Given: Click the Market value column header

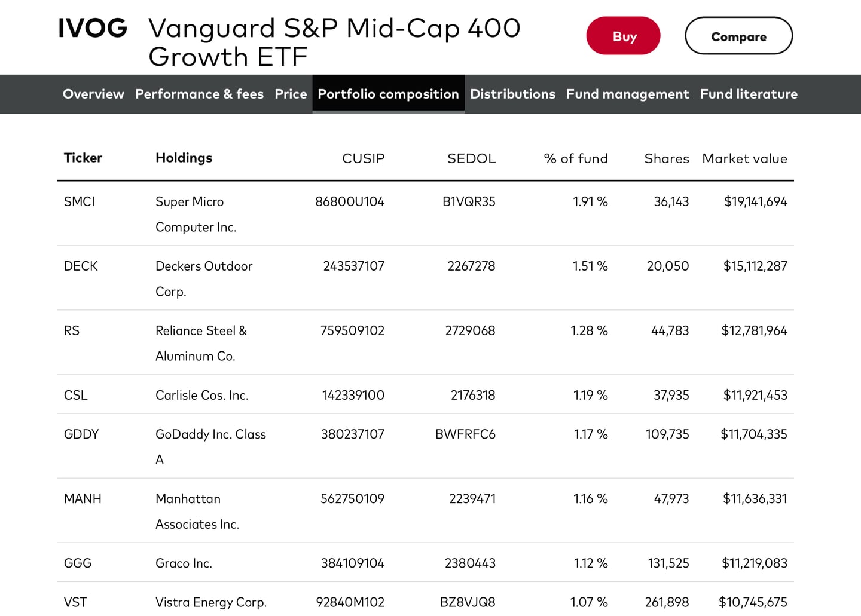Looking at the screenshot, I should click(744, 158).
